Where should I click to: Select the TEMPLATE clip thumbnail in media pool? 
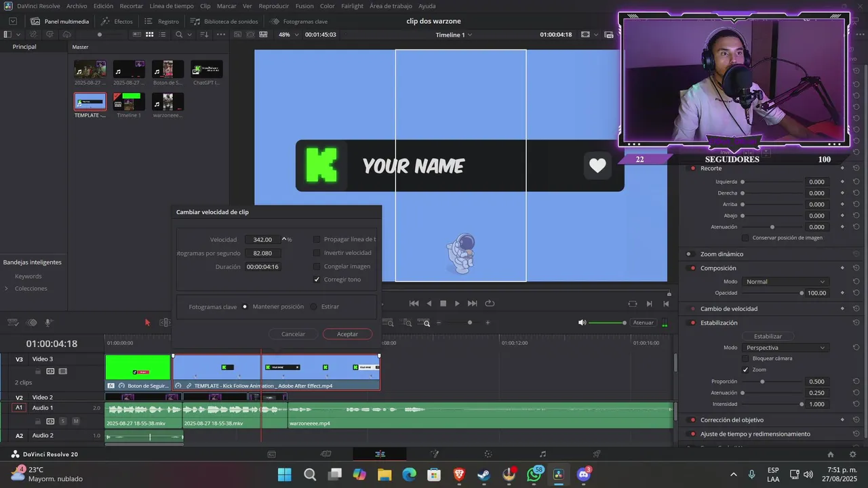[90, 102]
